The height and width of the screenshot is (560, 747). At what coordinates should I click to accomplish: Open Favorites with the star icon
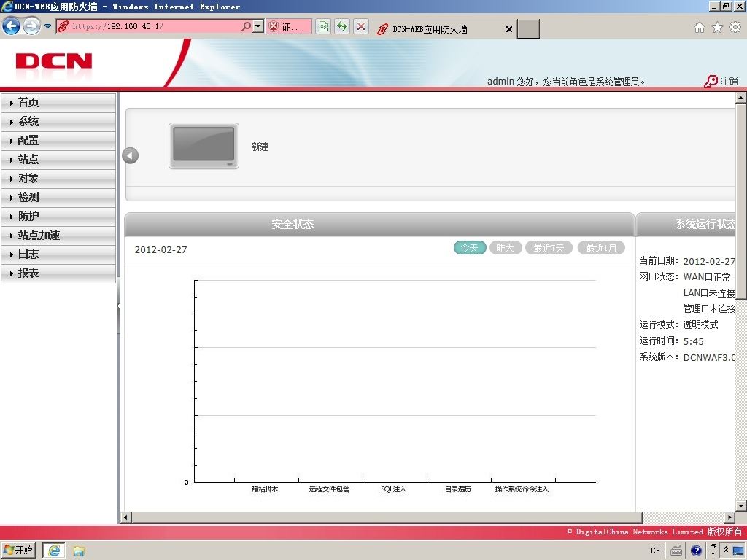[x=718, y=28]
